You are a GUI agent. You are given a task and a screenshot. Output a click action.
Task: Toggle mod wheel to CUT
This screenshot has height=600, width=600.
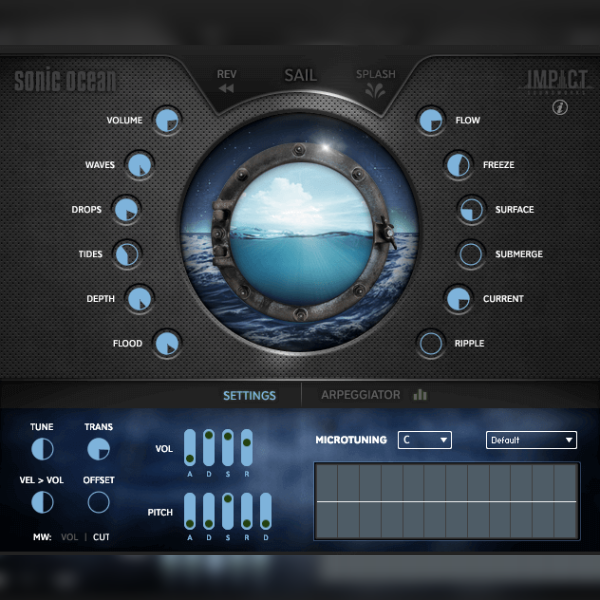(x=102, y=537)
